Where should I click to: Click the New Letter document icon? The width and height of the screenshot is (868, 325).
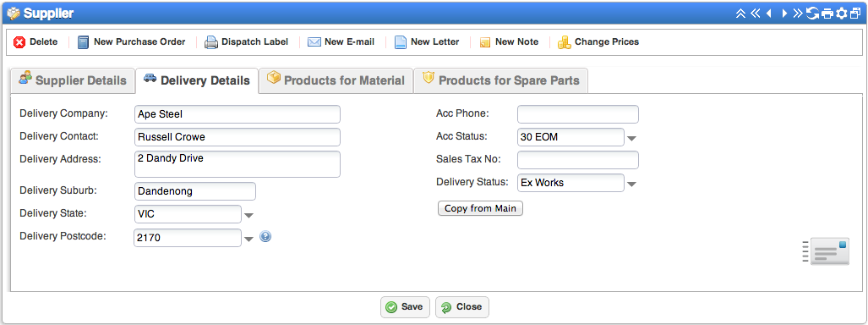click(x=401, y=42)
